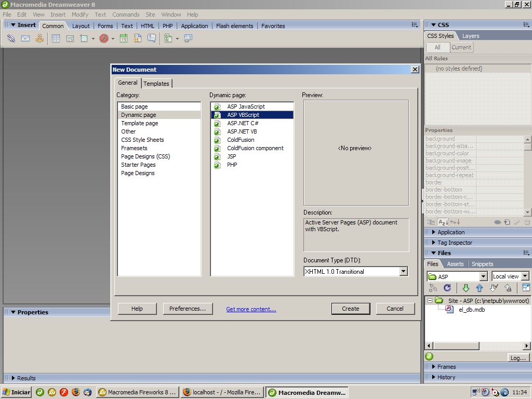Select 'ColdFusion component' in Dynamic page list
The image size is (532, 399).
[x=252, y=148]
